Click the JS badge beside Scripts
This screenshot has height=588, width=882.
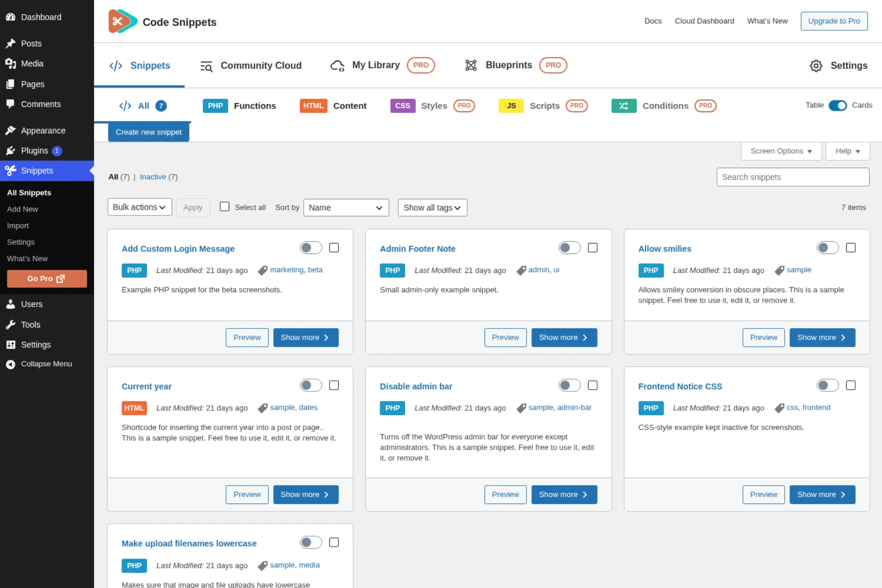[x=511, y=106]
